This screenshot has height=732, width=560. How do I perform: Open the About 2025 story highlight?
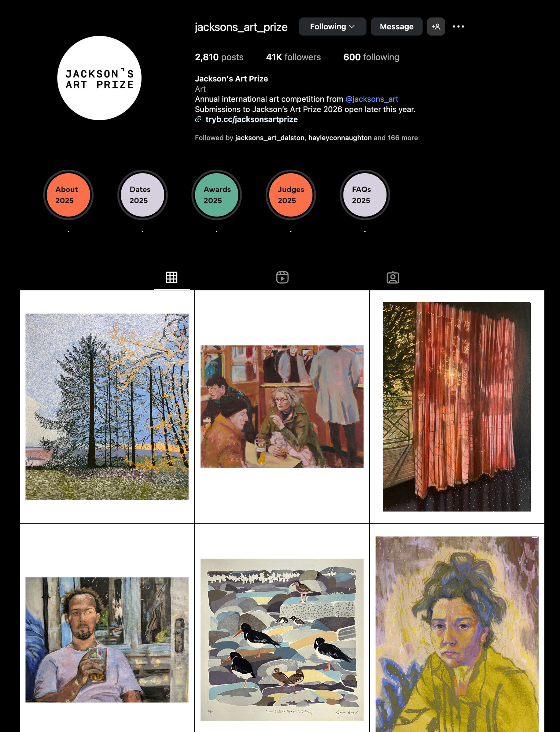tap(68, 195)
